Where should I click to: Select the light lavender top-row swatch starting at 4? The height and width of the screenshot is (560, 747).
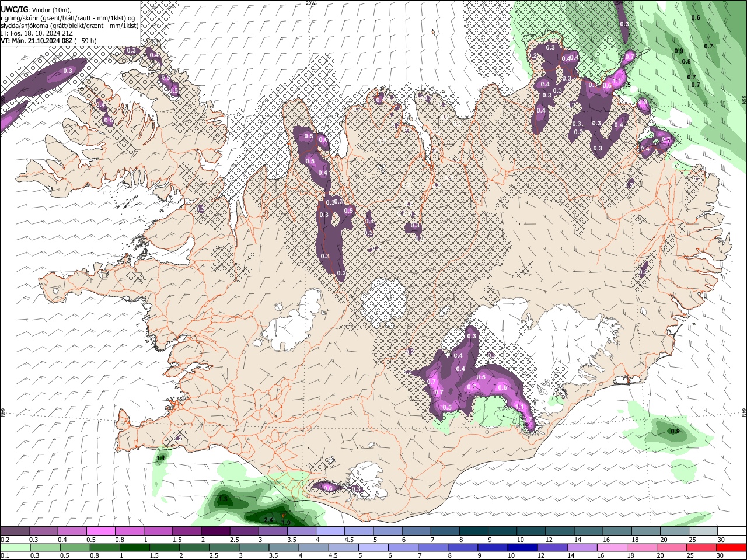pos(330,531)
